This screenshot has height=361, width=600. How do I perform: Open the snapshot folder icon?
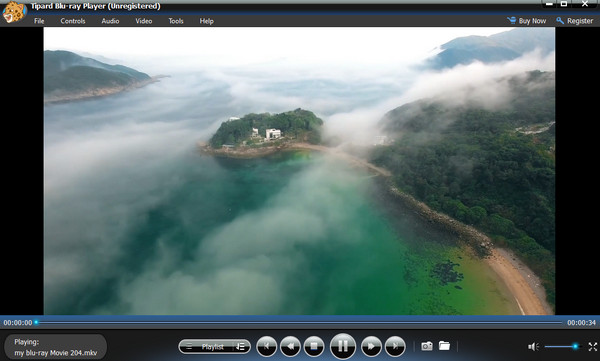(x=444, y=346)
